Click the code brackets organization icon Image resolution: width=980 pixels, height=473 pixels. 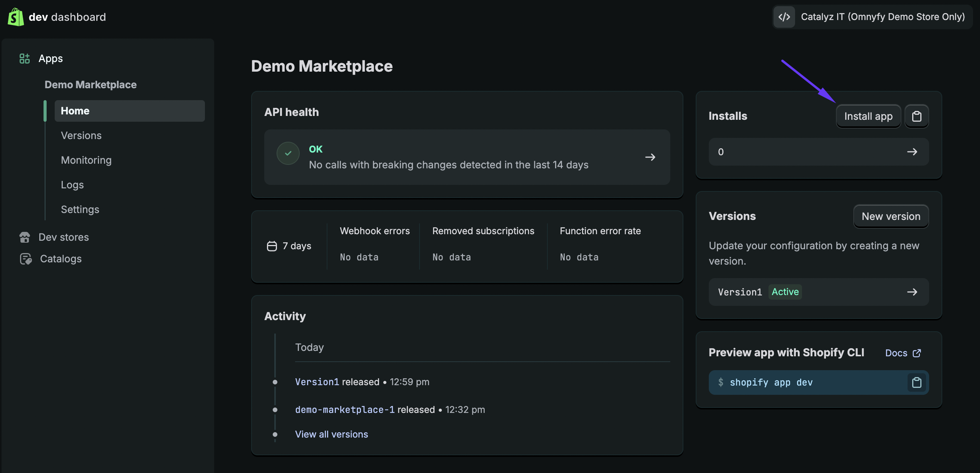784,17
